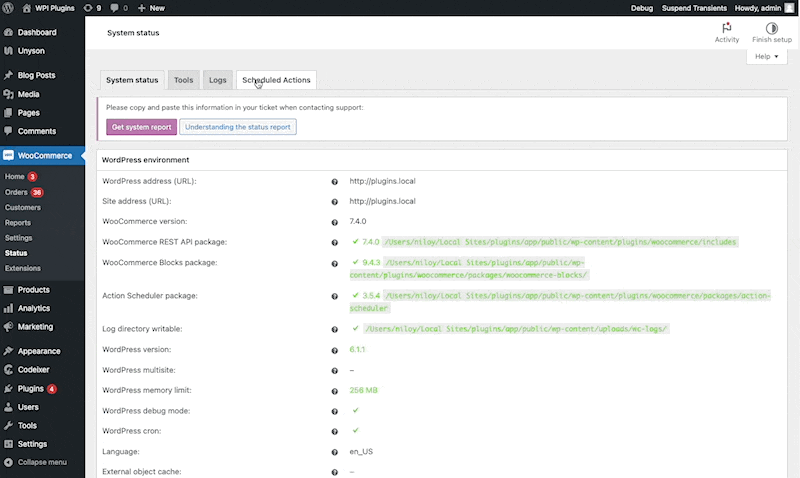Screen dimensions: 800x478
Task: Click the admin user avatar
Action: pos(789,8)
